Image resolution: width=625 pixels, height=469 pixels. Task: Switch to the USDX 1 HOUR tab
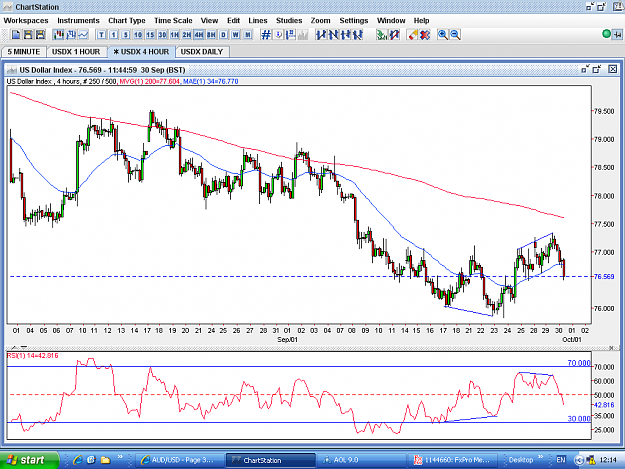(76, 52)
